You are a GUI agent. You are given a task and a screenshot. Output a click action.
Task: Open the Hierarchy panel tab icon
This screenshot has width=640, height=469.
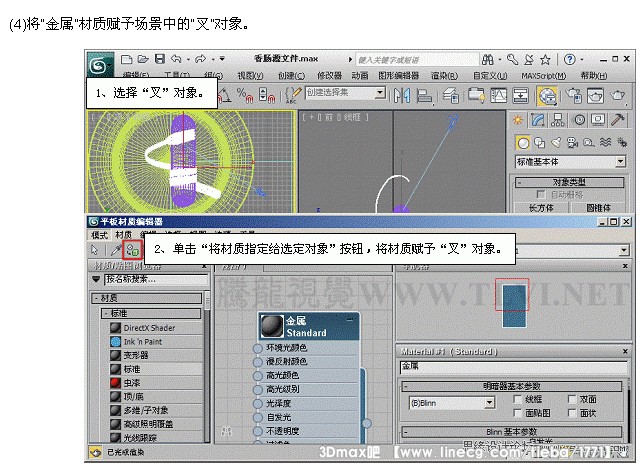point(558,120)
